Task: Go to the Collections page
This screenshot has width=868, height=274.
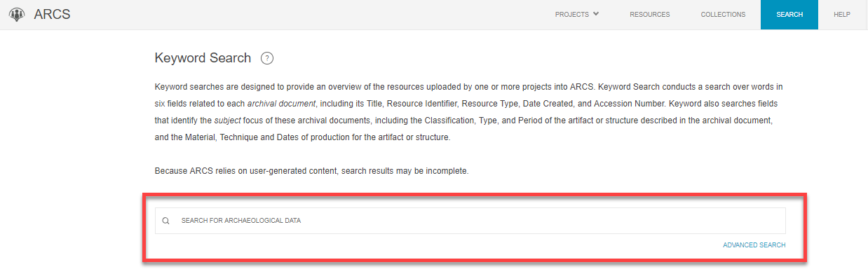Action: click(723, 14)
